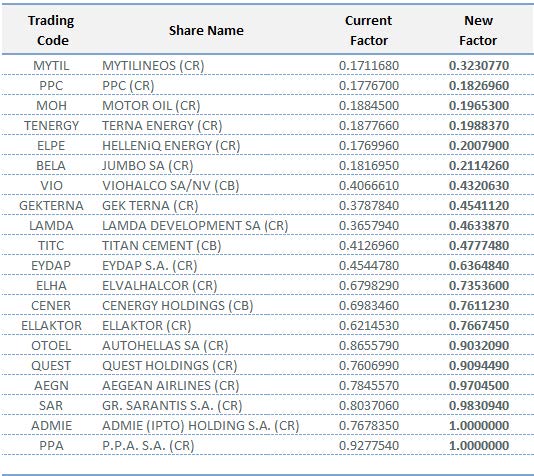
Task: Click the Trading Code column header
Action: tap(51, 30)
